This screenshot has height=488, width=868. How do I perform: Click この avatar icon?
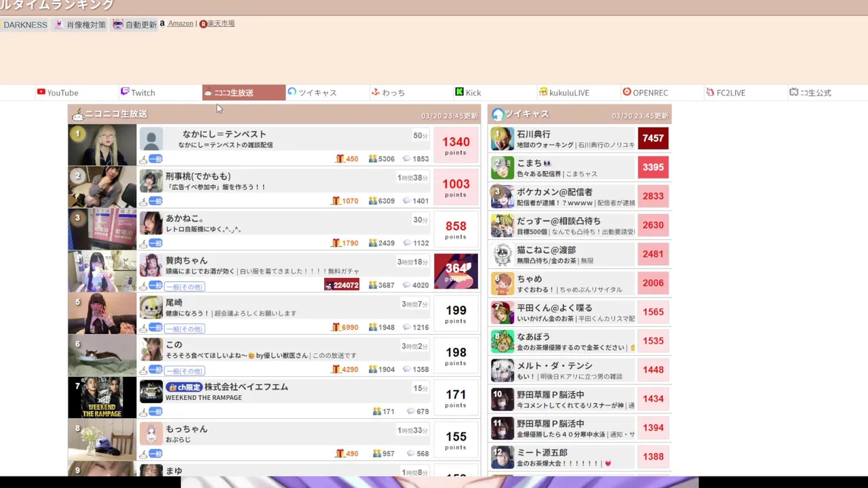pos(151,349)
